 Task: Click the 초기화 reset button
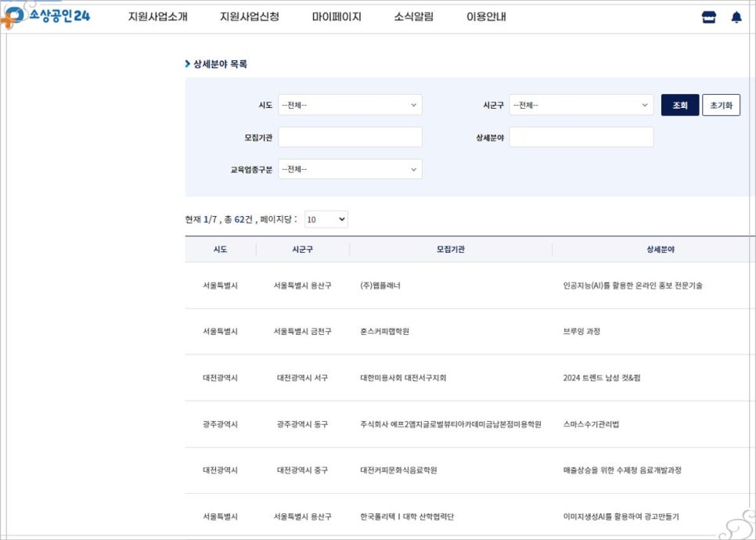721,105
